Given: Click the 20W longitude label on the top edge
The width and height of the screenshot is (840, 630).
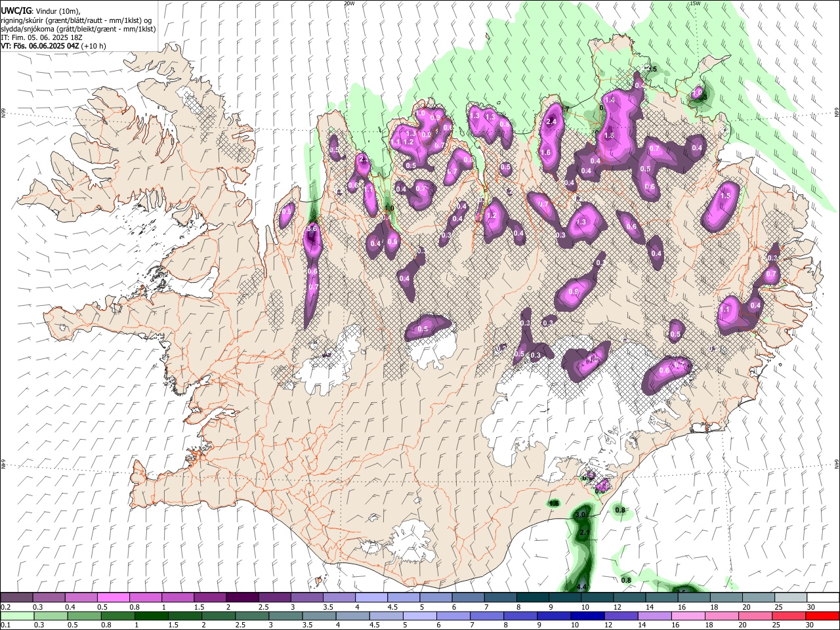Looking at the screenshot, I should tap(349, 3).
